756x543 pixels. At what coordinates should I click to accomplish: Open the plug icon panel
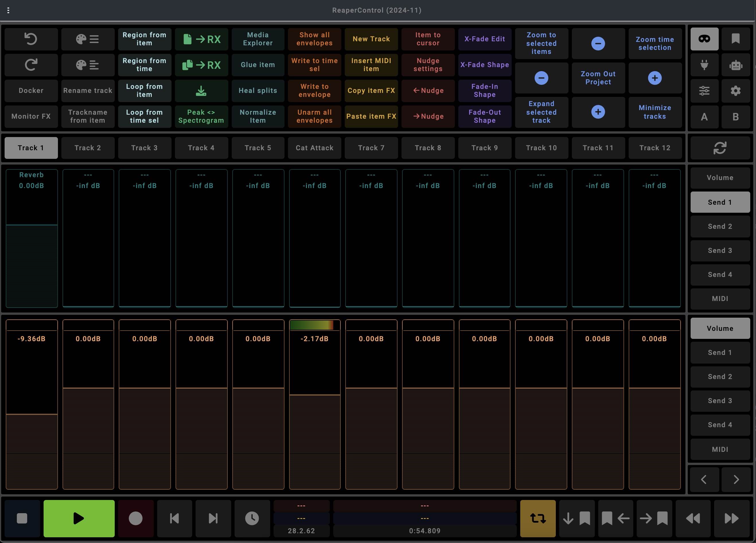point(704,65)
